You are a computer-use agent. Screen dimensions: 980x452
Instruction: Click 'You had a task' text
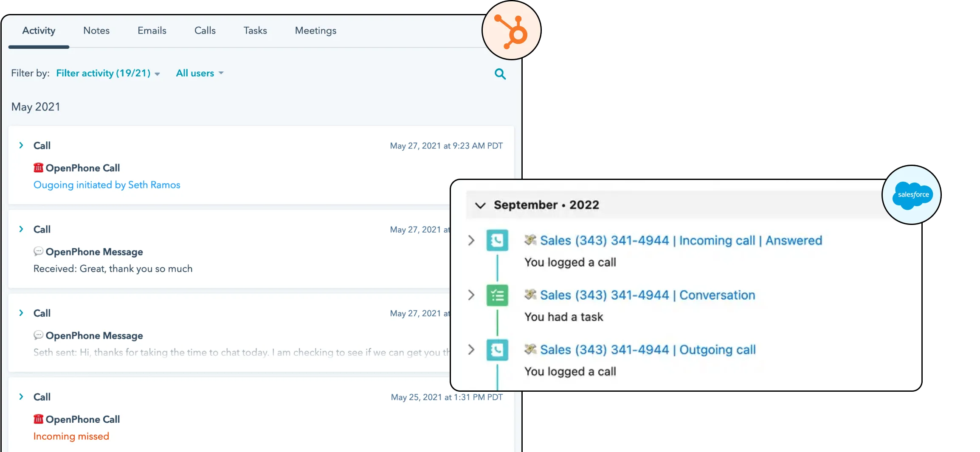coord(564,317)
